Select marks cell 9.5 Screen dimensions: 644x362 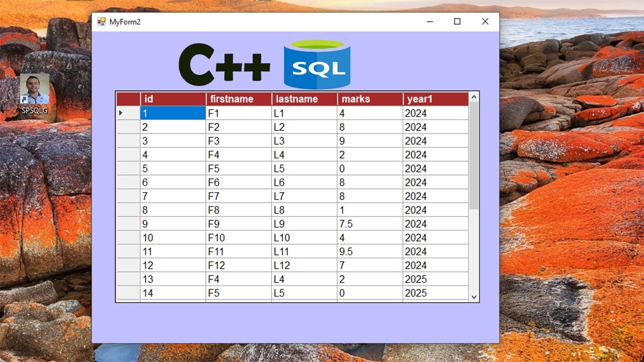pyautogui.click(x=370, y=251)
